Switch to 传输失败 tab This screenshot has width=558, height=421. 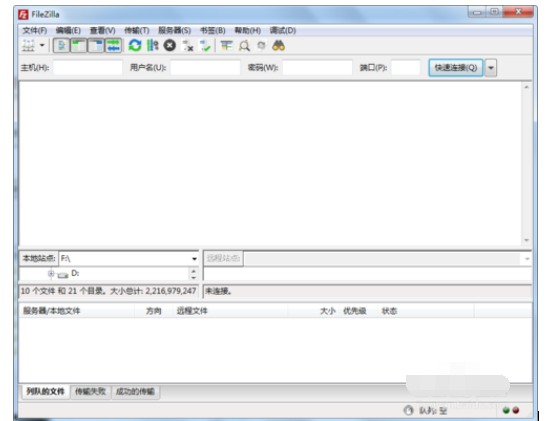(x=90, y=392)
